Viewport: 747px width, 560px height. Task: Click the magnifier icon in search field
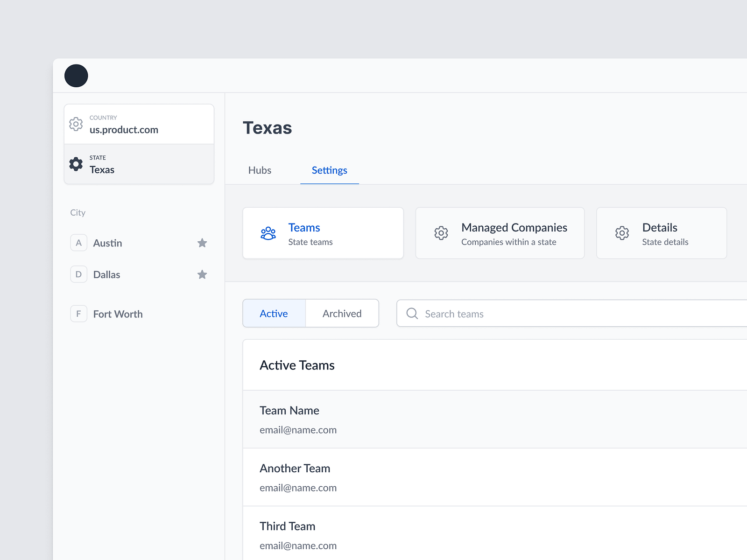pyautogui.click(x=412, y=314)
